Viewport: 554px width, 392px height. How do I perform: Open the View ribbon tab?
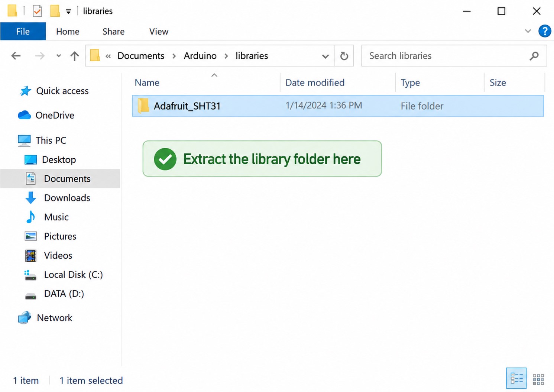click(x=159, y=32)
